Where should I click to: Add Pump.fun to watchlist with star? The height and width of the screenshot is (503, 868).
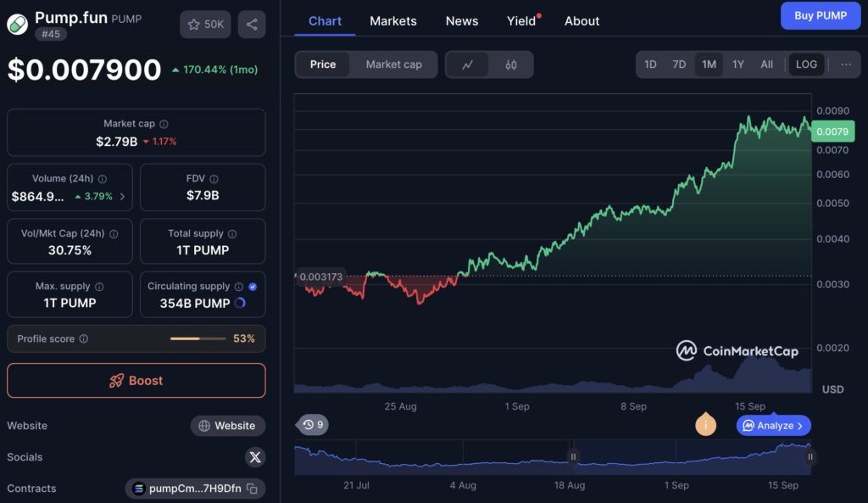tap(205, 25)
